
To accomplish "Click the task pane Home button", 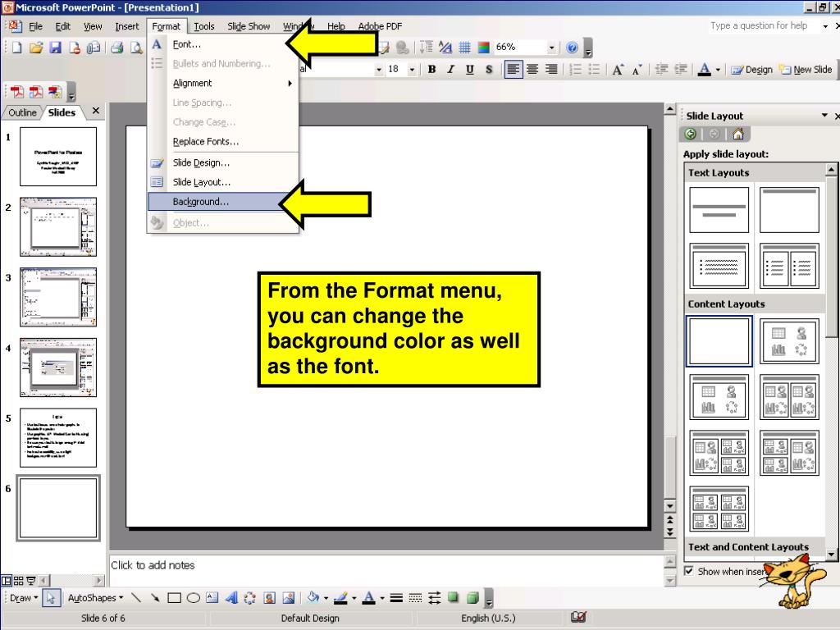I will click(737, 134).
